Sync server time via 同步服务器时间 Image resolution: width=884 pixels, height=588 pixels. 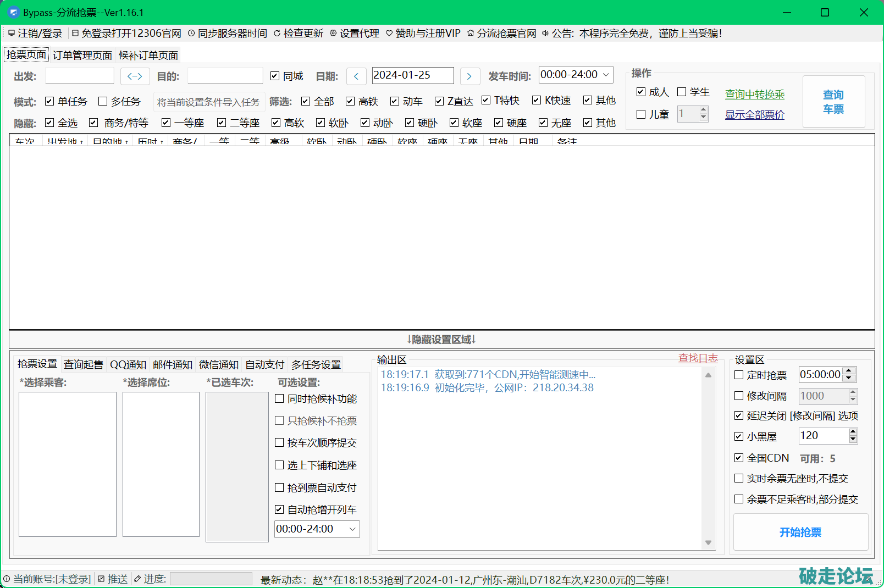(227, 34)
